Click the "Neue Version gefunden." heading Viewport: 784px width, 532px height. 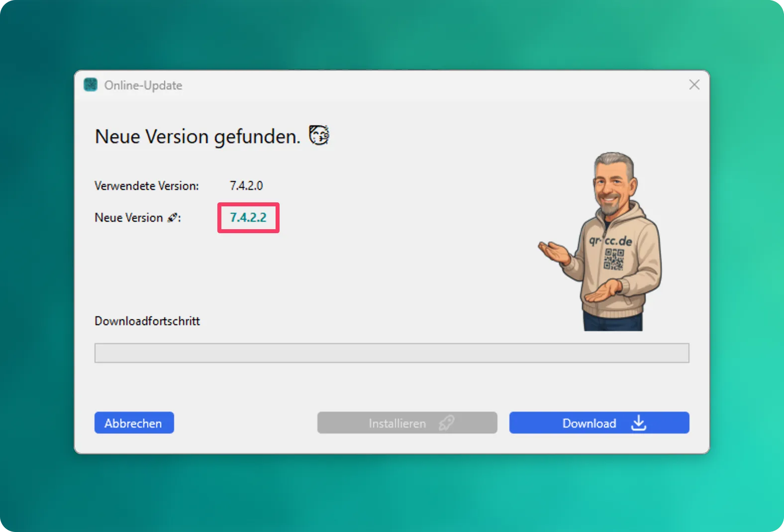tap(197, 137)
